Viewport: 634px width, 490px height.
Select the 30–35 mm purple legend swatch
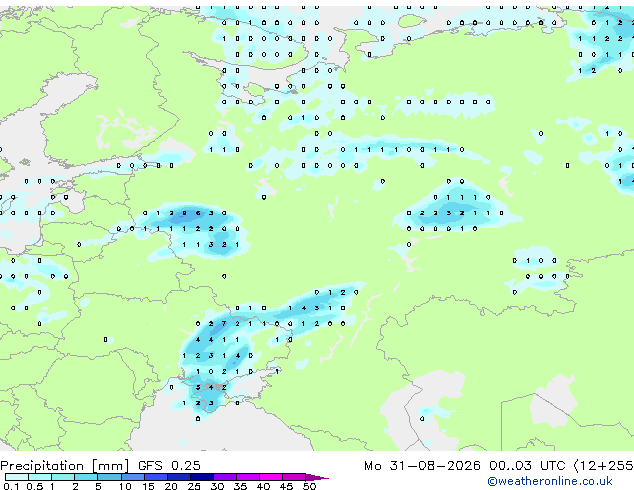pos(225,477)
